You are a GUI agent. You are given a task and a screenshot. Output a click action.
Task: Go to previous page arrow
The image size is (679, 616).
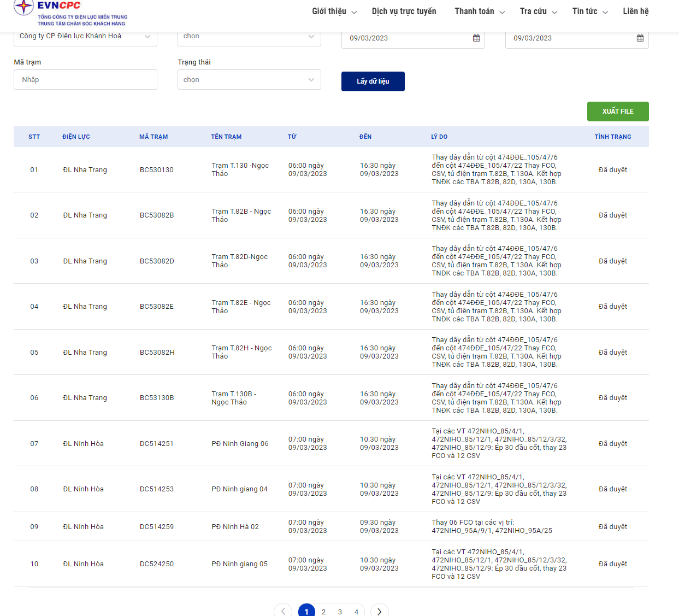283,611
